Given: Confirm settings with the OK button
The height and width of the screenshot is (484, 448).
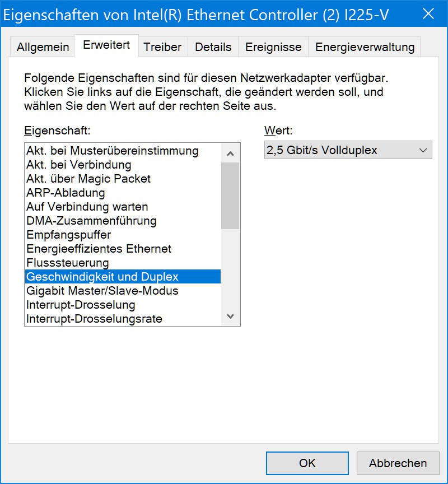Looking at the screenshot, I should pyautogui.click(x=307, y=463).
